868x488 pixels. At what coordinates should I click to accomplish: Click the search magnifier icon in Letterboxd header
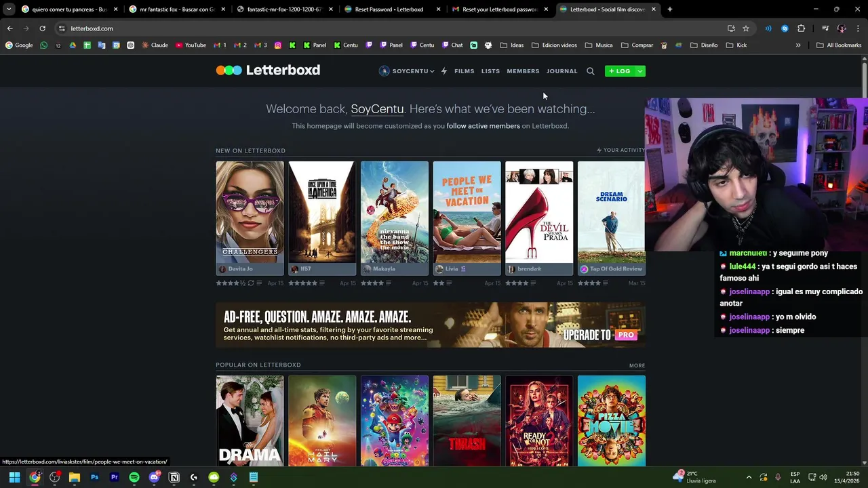click(x=591, y=71)
